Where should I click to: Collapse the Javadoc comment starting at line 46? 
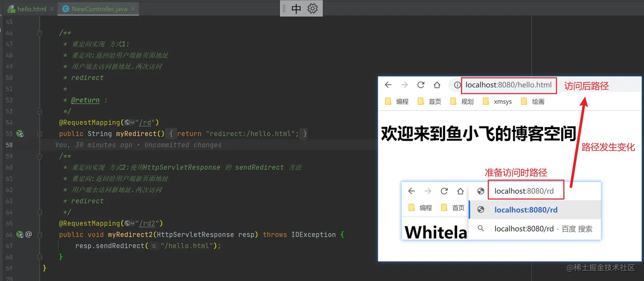40,33
